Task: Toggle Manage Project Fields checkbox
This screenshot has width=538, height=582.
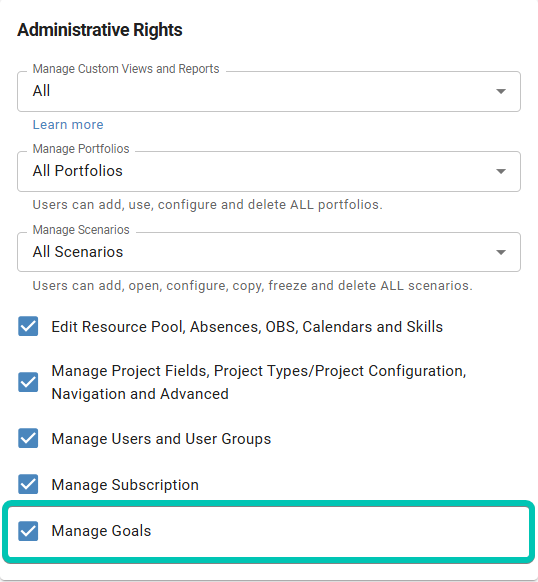Action: [28, 382]
